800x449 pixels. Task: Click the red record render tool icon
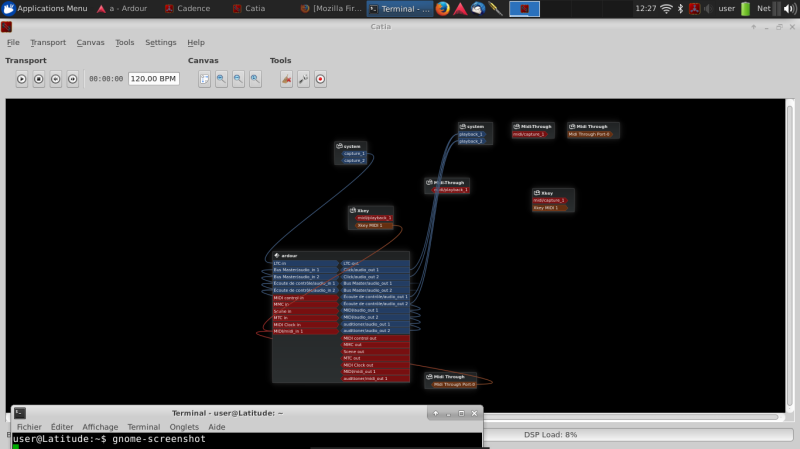tap(320, 79)
